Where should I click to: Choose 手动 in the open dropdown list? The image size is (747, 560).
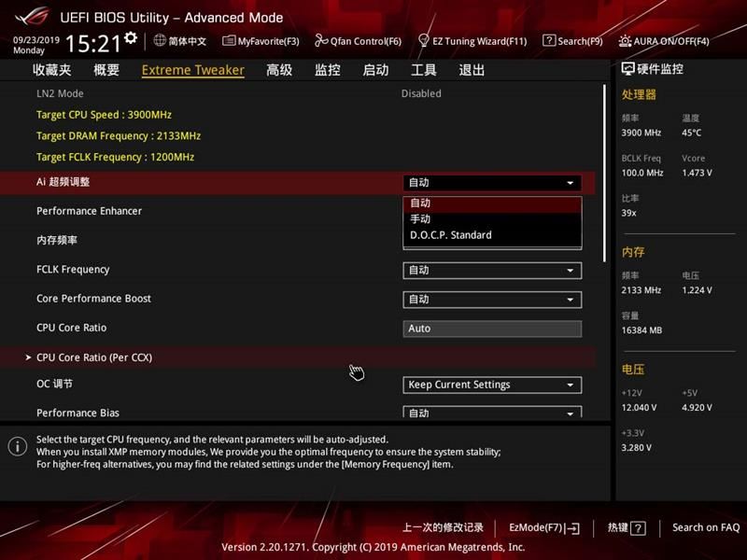pos(492,219)
